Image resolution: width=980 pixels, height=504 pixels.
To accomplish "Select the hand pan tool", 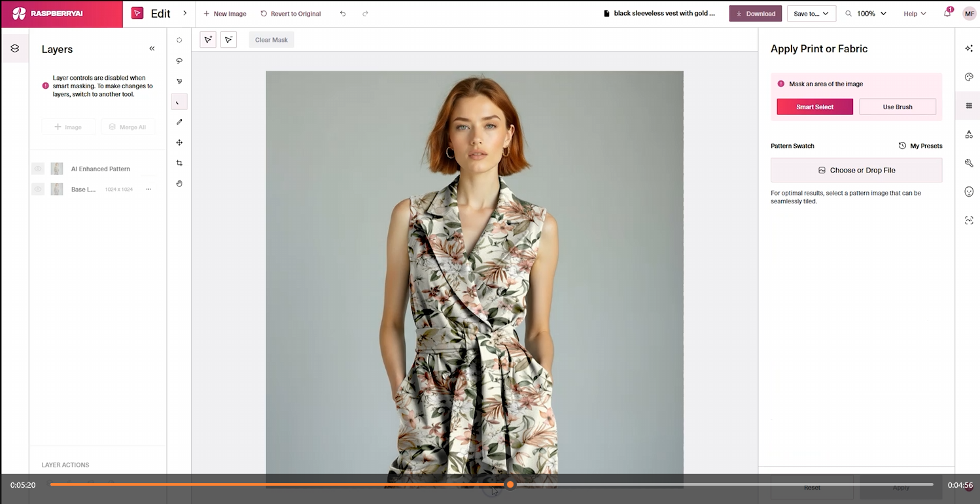I will coord(179,184).
